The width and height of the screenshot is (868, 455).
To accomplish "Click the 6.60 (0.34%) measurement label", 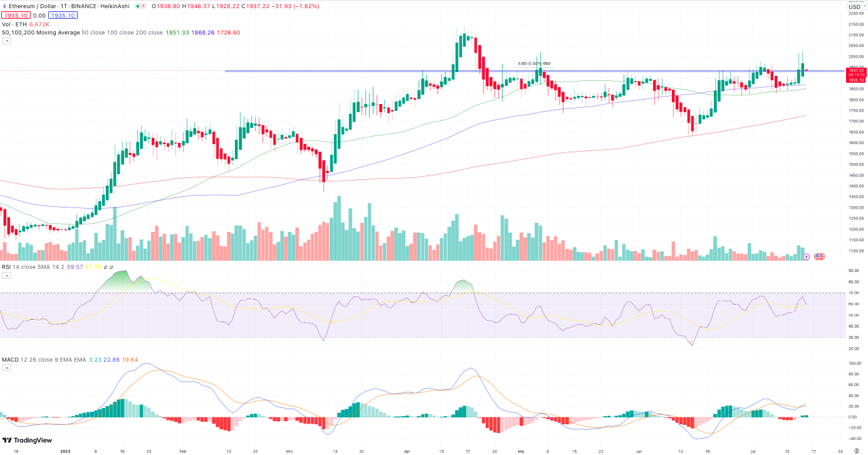I will pos(534,63).
